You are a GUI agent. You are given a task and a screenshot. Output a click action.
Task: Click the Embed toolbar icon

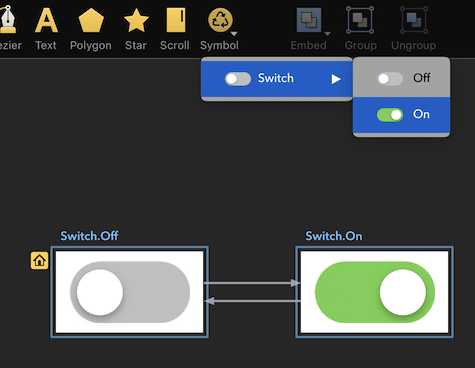(x=309, y=20)
